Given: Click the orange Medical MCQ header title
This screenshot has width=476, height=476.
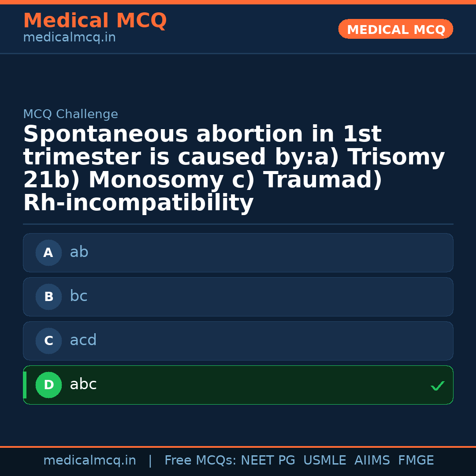Looking at the screenshot, I should (x=95, y=21).
